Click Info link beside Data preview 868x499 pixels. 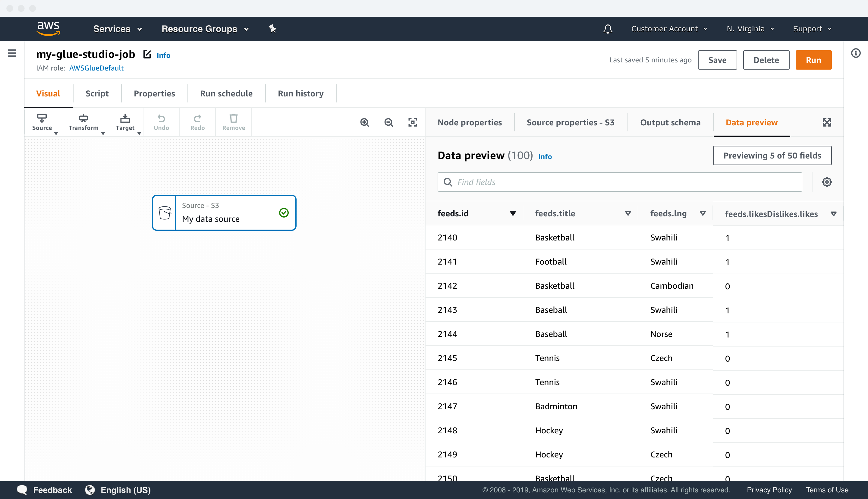point(545,157)
